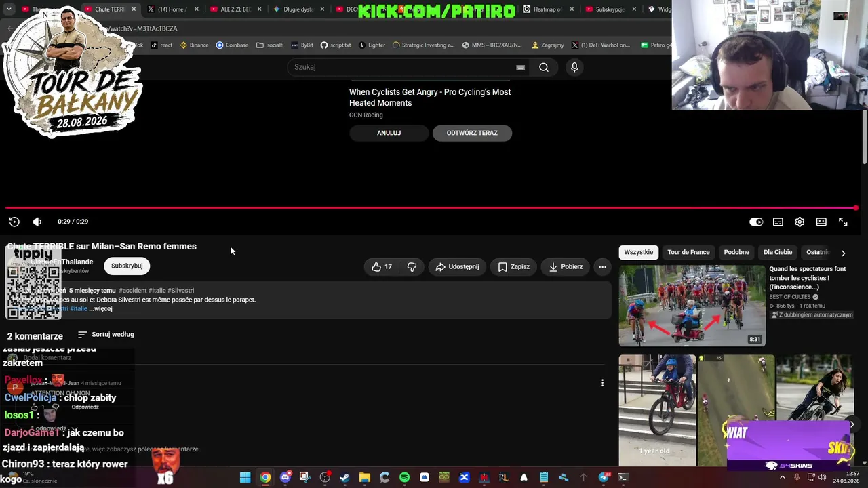Open Discord from the taskbar
The height and width of the screenshot is (488, 868).
coord(285,477)
